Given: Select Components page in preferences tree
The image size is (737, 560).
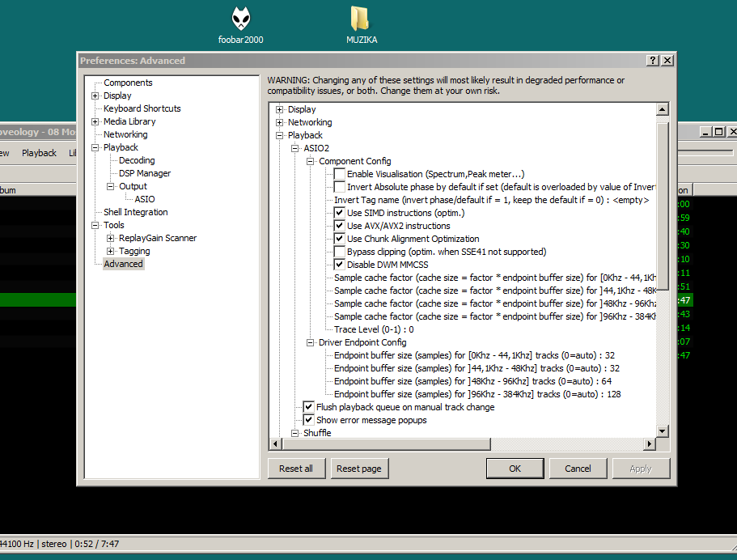Looking at the screenshot, I should pyautogui.click(x=128, y=83).
